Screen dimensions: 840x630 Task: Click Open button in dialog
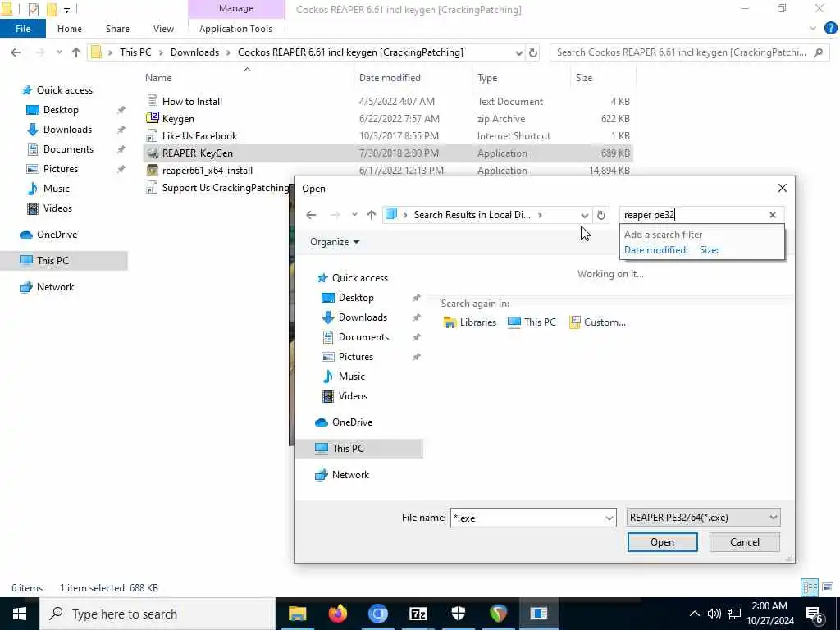coord(662,542)
